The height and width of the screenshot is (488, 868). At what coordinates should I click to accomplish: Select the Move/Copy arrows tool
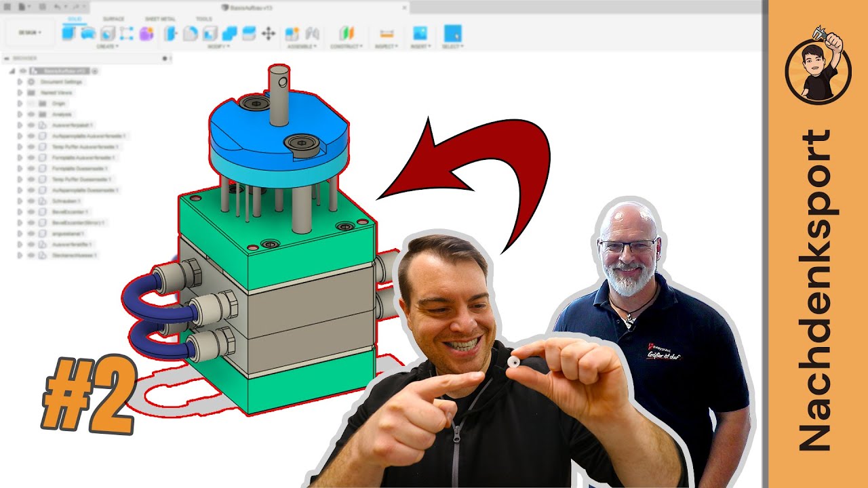pyautogui.click(x=268, y=33)
